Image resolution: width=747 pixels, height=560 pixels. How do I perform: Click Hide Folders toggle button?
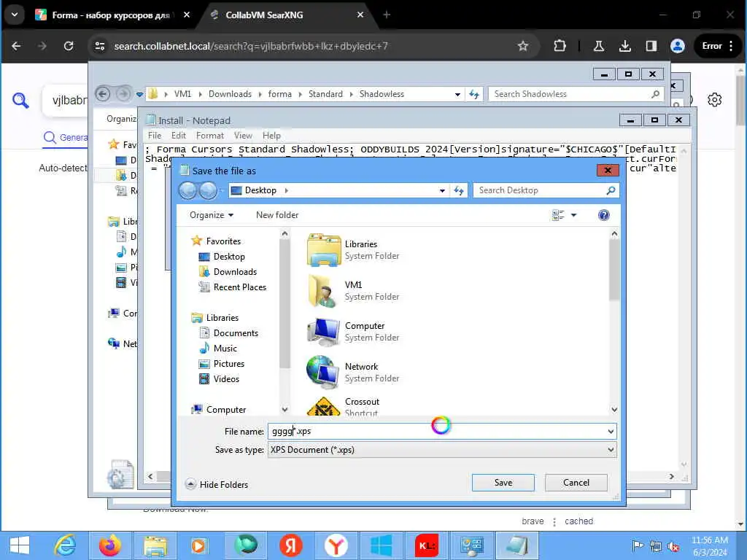[x=217, y=484]
